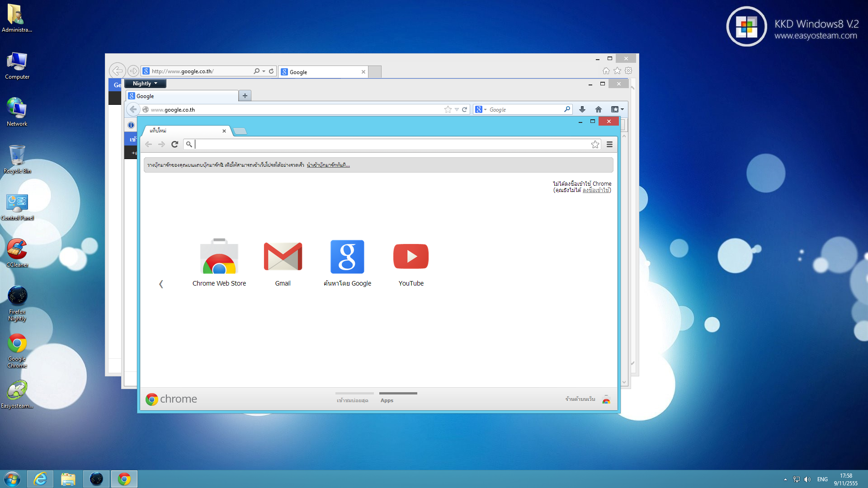Launch the YouTube app shortcut
The height and width of the screenshot is (488, 868).
point(411,258)
